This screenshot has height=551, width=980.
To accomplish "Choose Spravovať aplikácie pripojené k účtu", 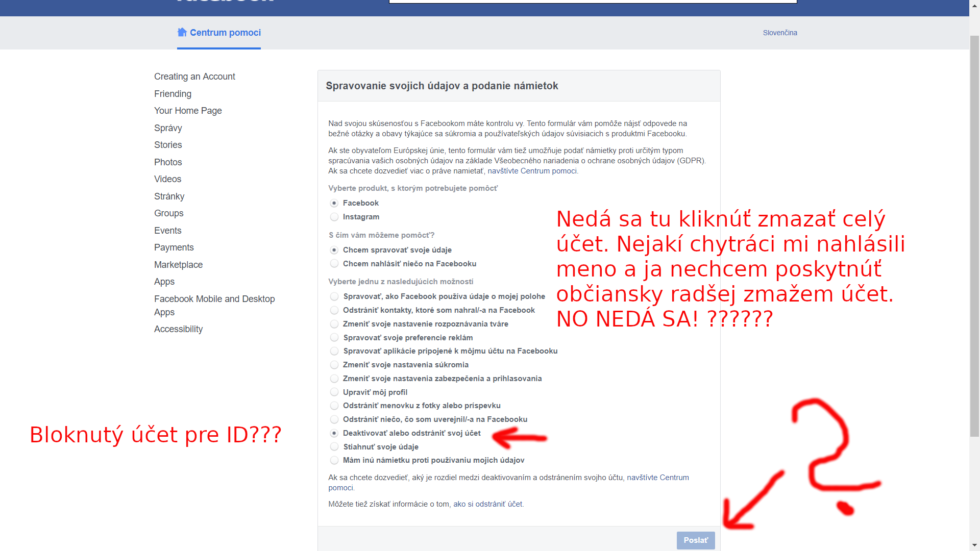I will 334,351.
